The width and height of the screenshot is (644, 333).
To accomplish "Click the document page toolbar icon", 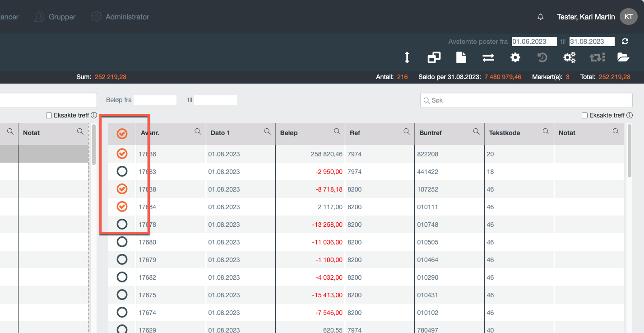I will [x=461, y=57].
